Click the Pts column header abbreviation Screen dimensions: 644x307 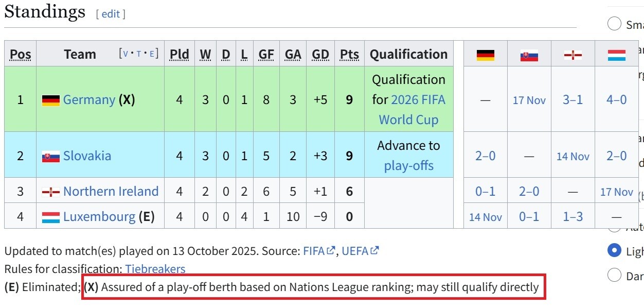pyautogui.click(x=349, y=54)
